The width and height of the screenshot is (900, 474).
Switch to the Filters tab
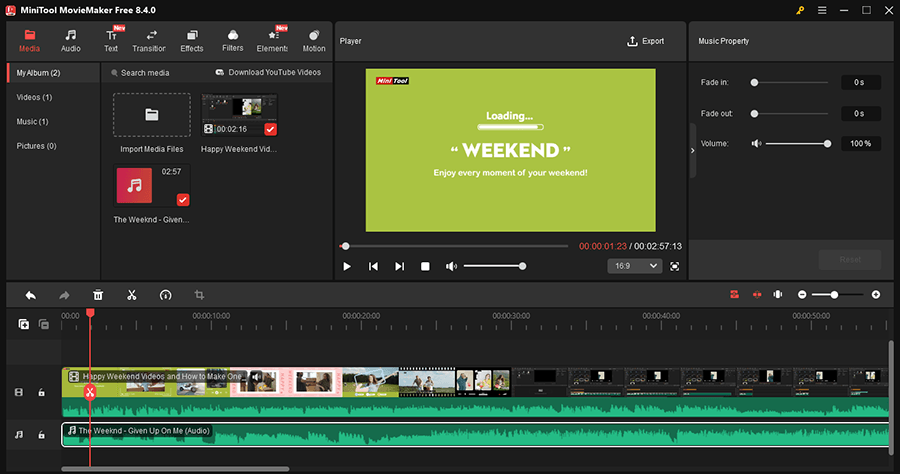(232, 41)
